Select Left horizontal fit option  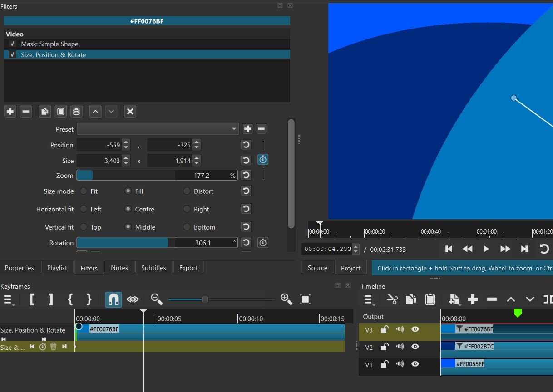coord(84,209)
